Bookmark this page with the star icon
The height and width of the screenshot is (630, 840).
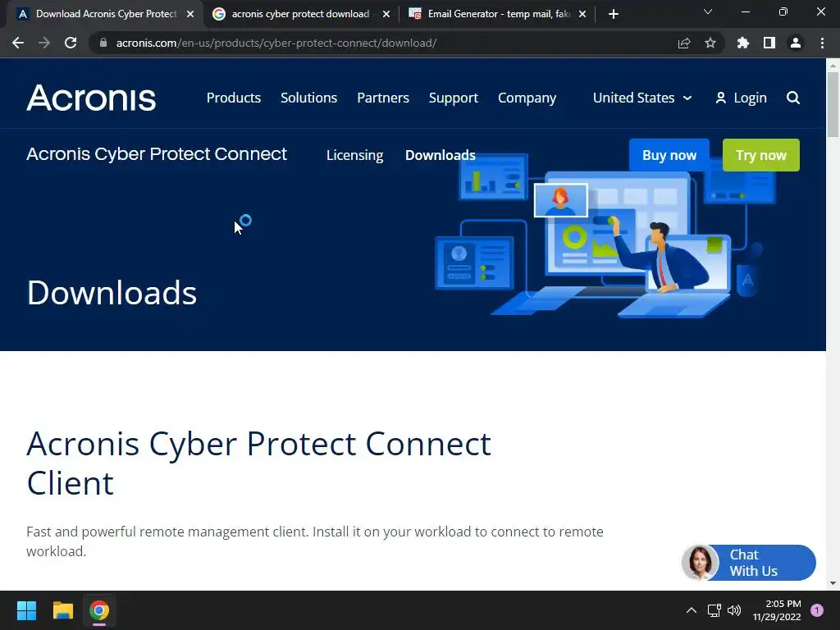click(x=710, y=43)
